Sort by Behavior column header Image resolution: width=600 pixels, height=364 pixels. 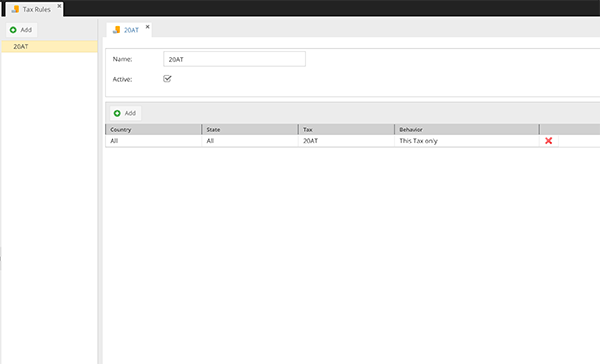click(467, 129)
